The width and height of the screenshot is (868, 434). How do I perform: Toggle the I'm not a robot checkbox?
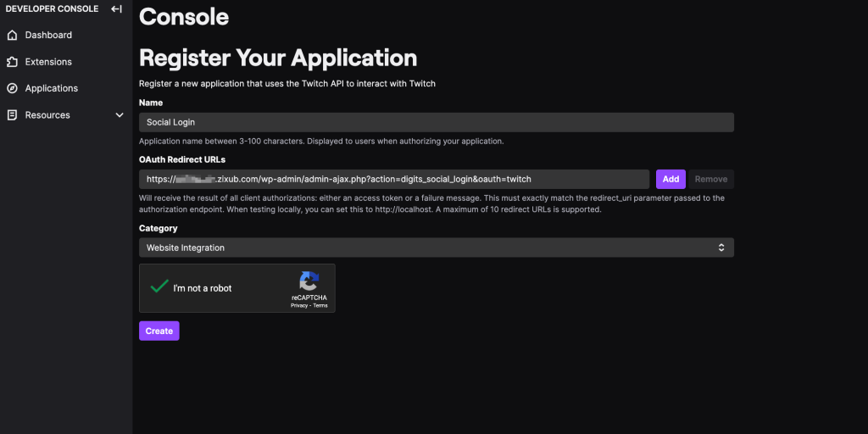pos(159,287)
